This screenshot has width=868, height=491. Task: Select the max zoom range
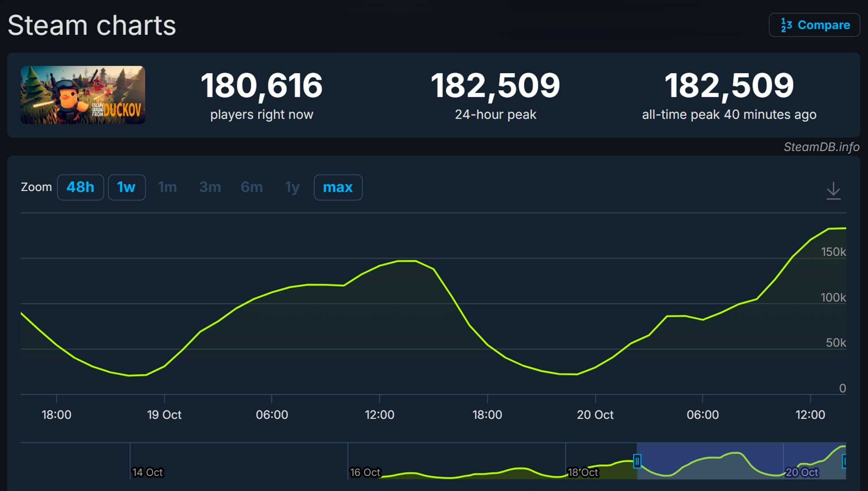[338, 187]
